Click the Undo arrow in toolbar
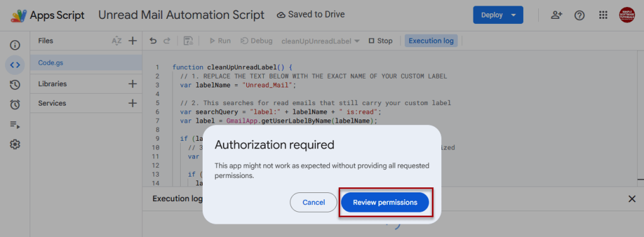The image size is (644, 237). coord(153,41)
